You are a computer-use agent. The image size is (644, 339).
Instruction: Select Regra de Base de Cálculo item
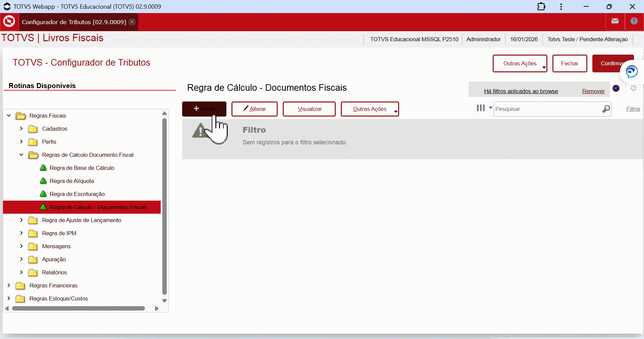(x=82, y=168)
